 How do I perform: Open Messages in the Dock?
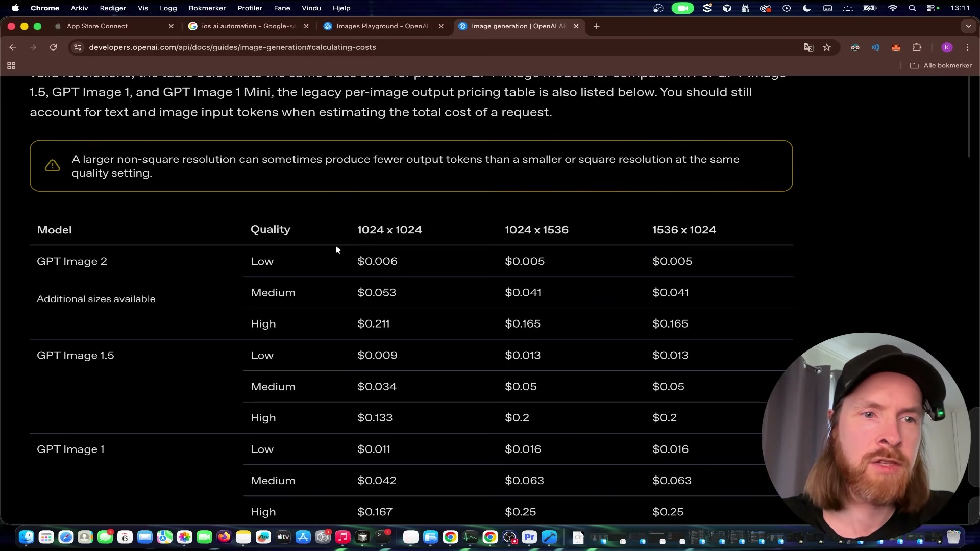105,537
